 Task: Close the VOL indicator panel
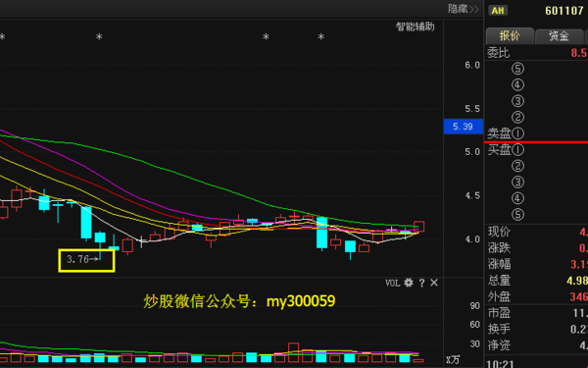click(434, 283)
